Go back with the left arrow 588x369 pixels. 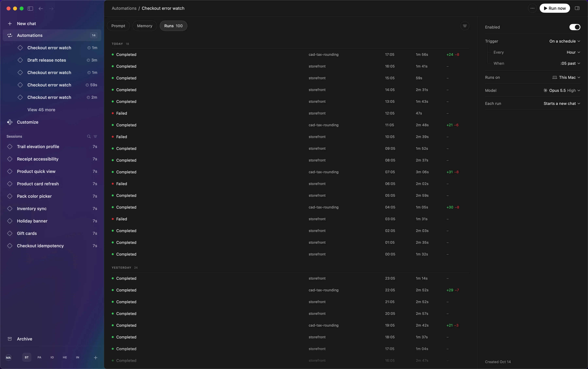click(x=41, y=8)
